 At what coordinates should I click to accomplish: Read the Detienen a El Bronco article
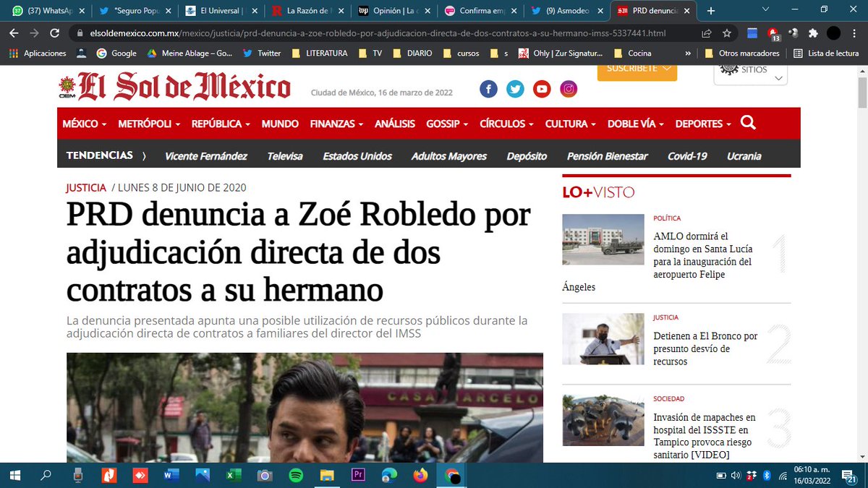705,348
